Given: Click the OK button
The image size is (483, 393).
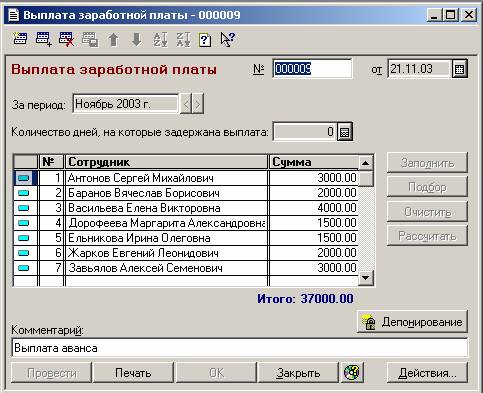Looking at the screenshot, I should [216, 373].
